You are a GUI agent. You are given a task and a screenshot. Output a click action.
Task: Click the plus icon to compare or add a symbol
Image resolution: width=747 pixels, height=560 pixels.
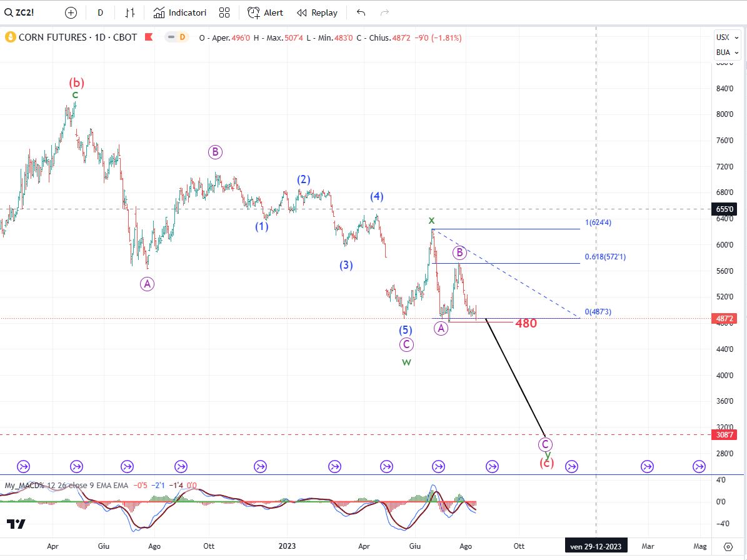[x=71, y=13]
